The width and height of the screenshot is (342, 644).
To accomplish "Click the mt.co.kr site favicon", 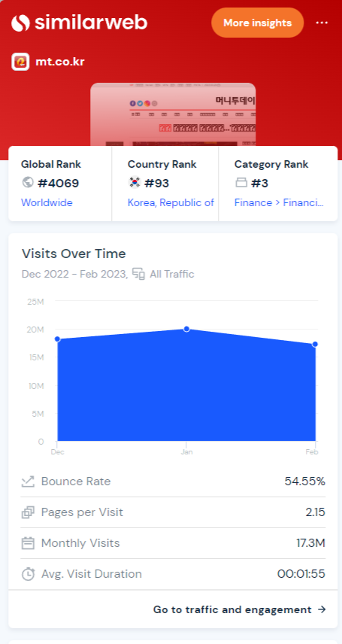I will tap(20, 62).
